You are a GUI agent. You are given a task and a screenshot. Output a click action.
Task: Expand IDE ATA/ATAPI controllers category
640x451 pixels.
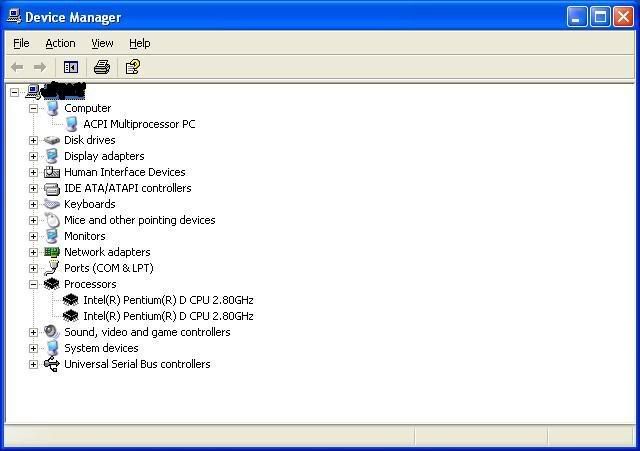click(33, 188)
